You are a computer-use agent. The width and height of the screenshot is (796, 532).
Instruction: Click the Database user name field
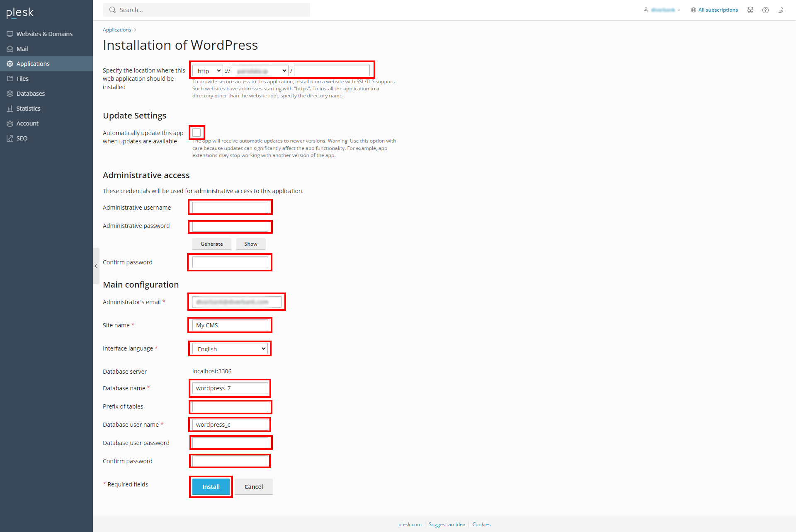point(230,425)
